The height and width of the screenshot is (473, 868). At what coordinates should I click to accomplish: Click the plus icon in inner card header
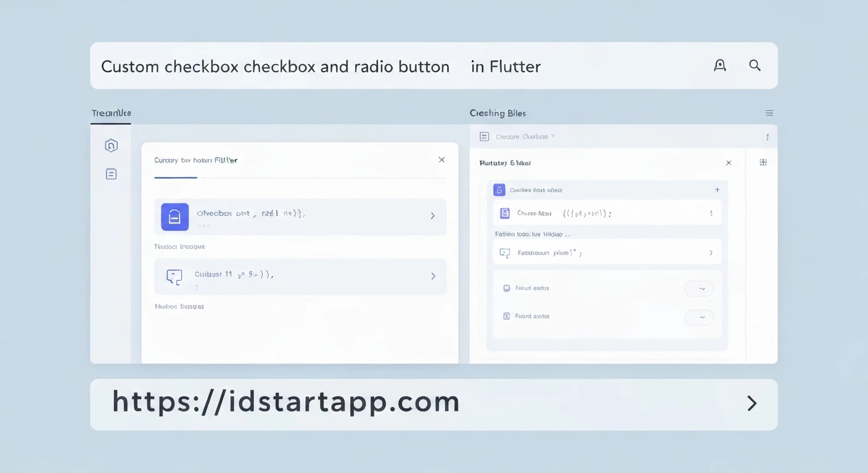[x=717, y=190]
